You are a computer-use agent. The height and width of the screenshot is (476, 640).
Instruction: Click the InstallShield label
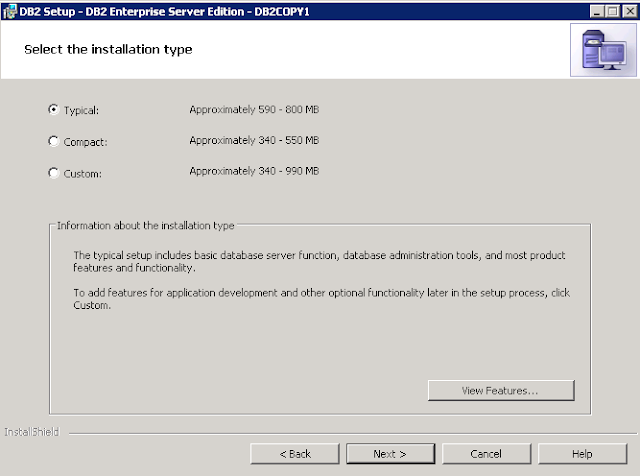(x=32, y=432)
